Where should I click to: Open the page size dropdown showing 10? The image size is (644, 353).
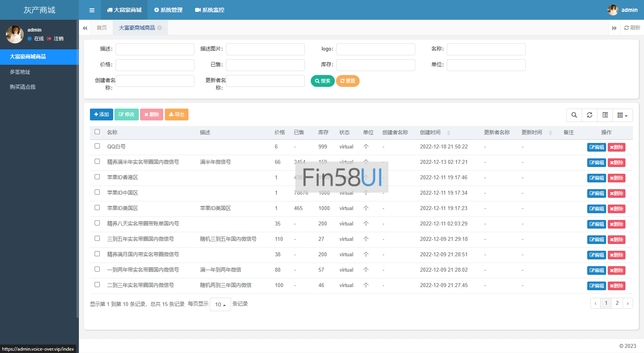(x=220, y=304)
